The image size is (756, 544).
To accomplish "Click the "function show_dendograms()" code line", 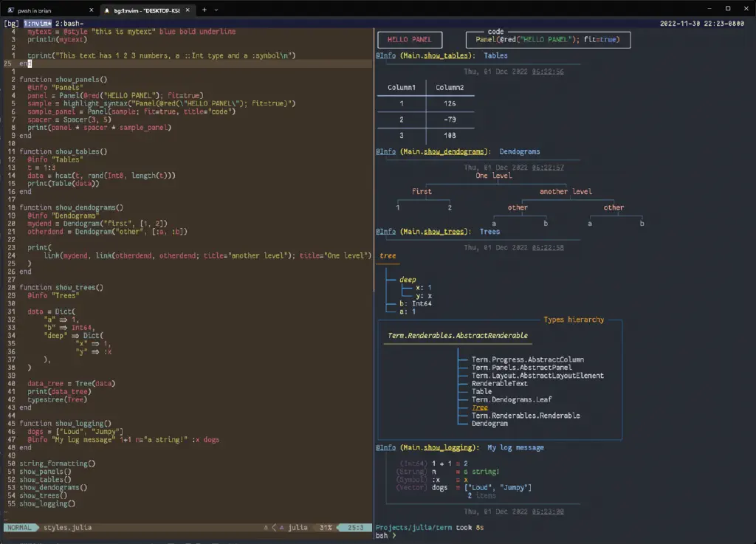I will [72, 207].
